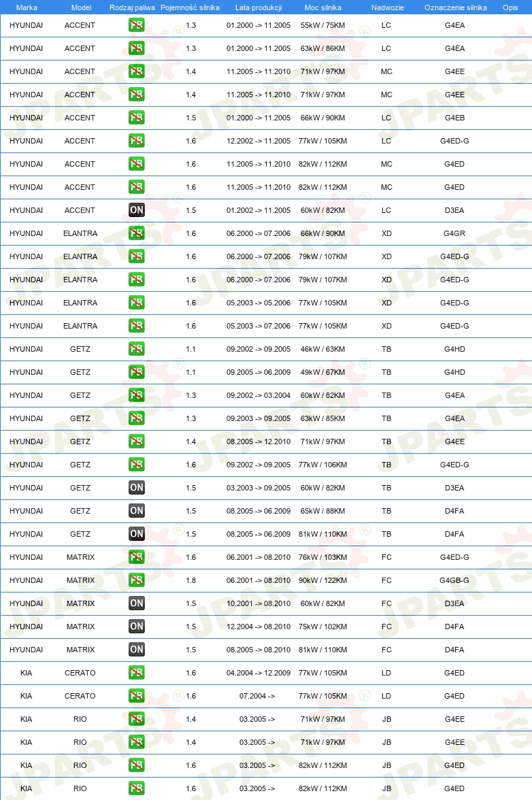
Task: Click power value 63kW / 86KM
Action: click(x=323, y=48)
